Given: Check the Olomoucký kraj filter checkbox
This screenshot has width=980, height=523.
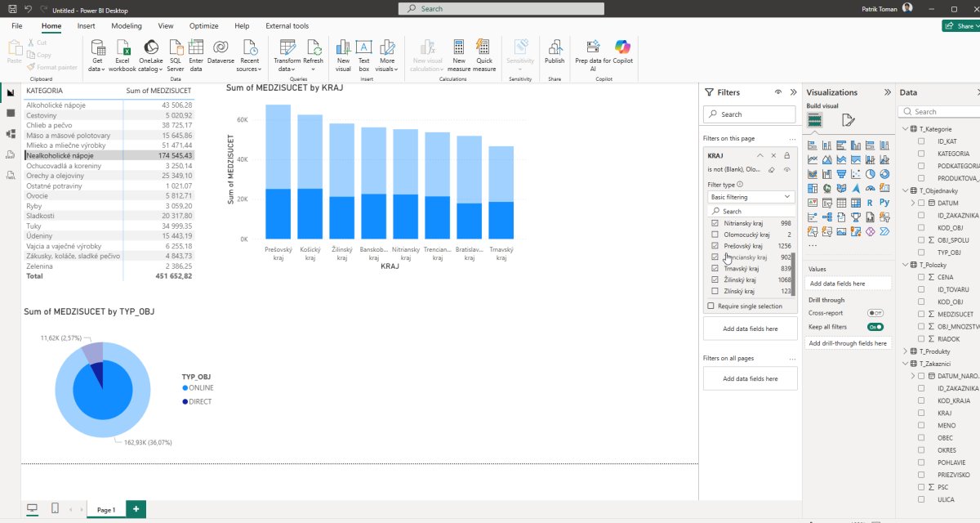Looking at the screenshot, I should tap(715, 235).
